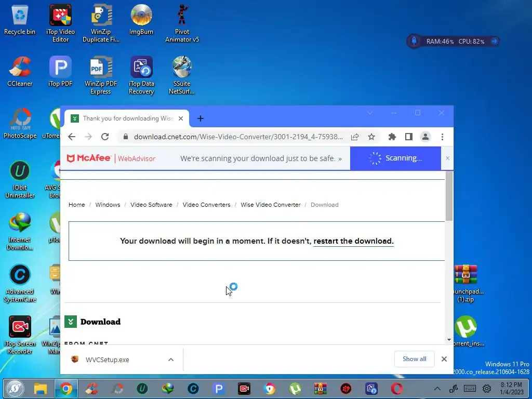Open clock showing 8:12 PM

coord(511,389)
